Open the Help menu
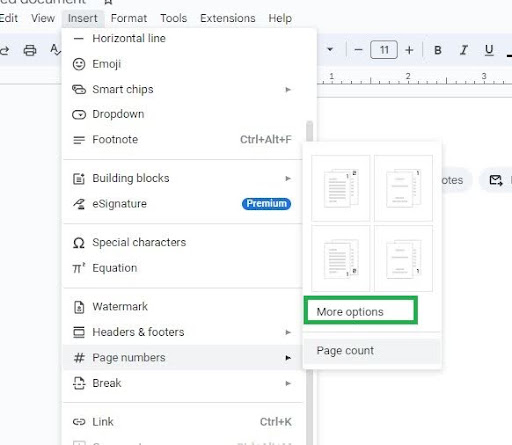This screenshot has width=512, height=445. [280, 18]
